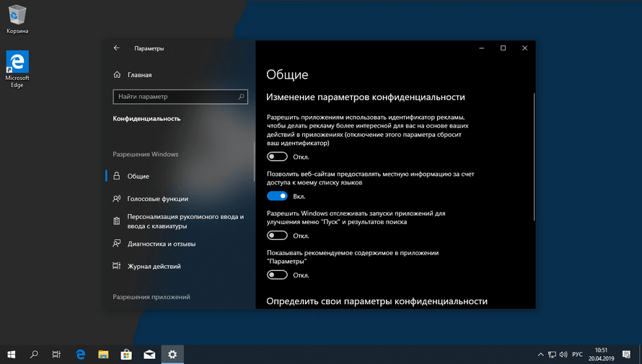Switch input language via РУС
This screenshot has width=642, height=364.
tap(577, 355)
